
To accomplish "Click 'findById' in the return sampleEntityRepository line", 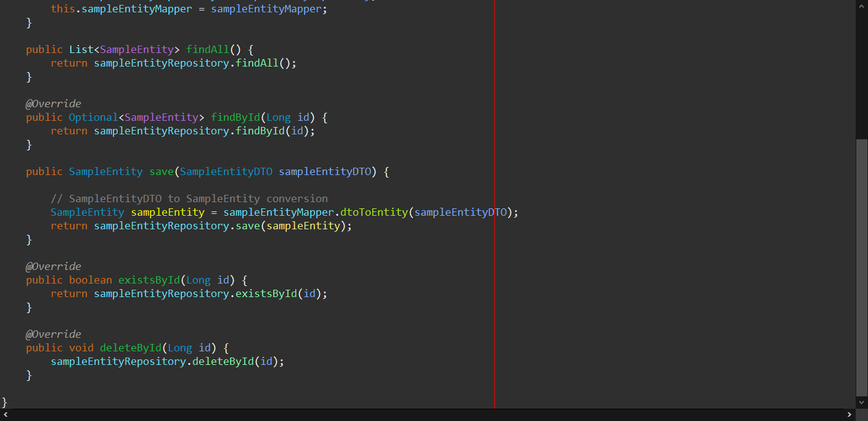I will tap(260, 131).
